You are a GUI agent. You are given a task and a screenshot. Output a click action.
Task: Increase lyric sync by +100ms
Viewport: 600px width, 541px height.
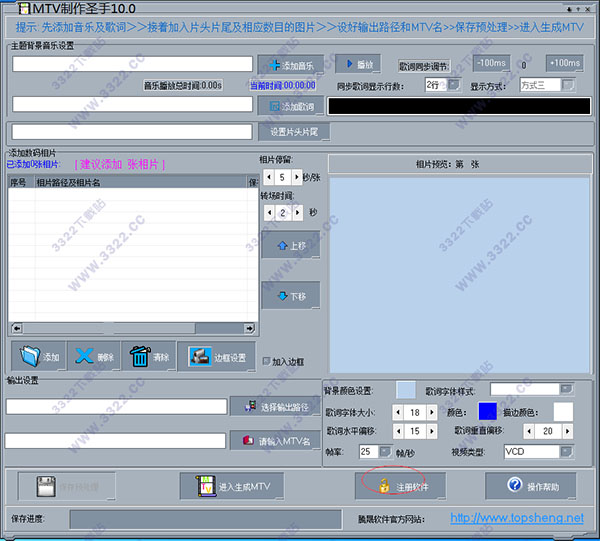(564, 63)
